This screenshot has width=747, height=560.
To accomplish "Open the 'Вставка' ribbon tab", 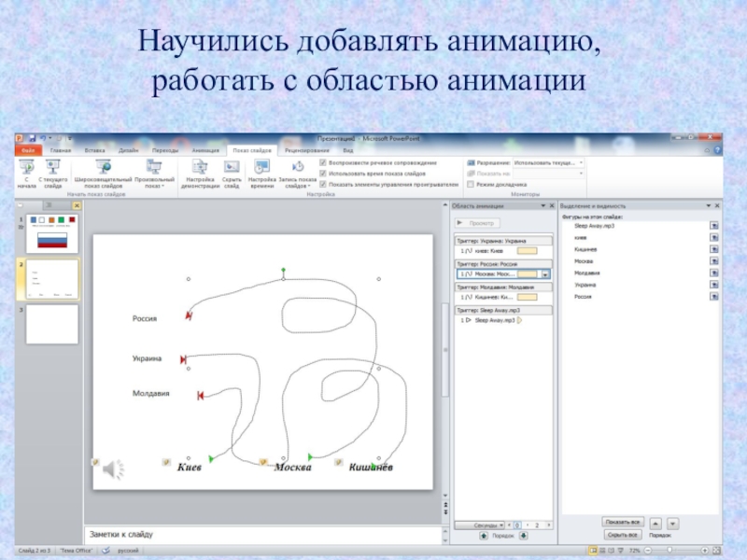I will pos(94,149).
